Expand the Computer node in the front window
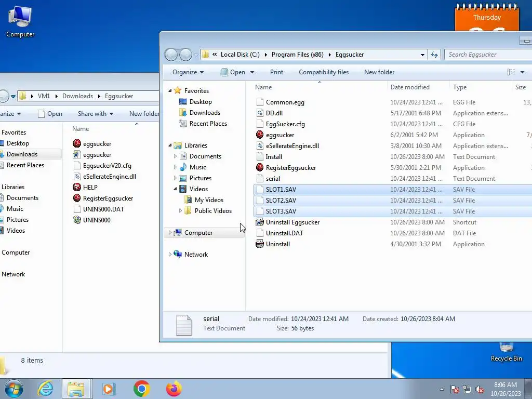532x399 pixels. point(170,233)
